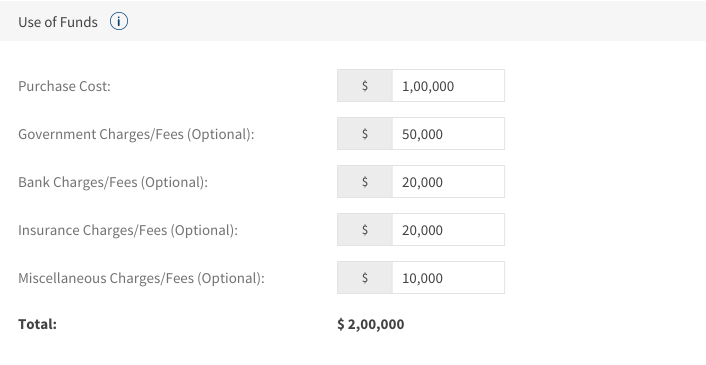Viewport: 706px width, 365px height.
Task: Open the Use of Funds info icon
Action: pos(119,21)
